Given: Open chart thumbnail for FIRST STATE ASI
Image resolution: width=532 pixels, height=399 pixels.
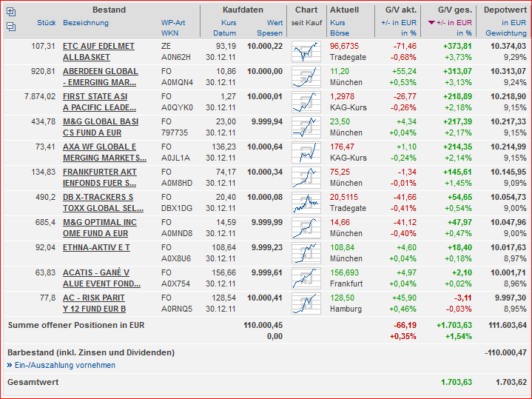Looking at the screenshot, I should [x=306, y=102].
